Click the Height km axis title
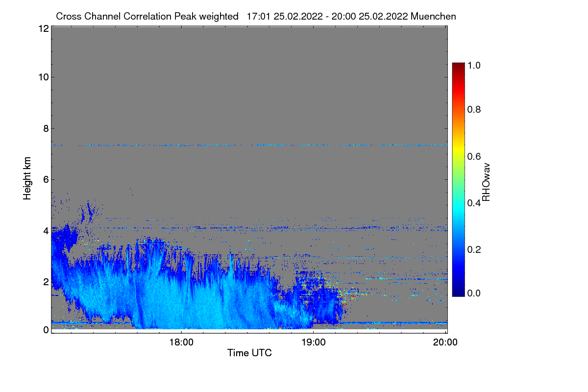Screen dimensions: 588x392 click(x=27, y=178)
